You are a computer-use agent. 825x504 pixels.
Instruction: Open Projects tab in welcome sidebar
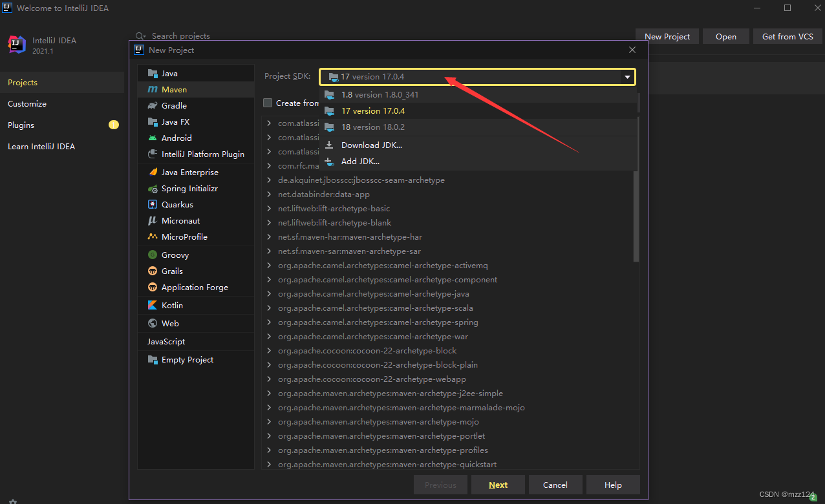pos(62,82)
